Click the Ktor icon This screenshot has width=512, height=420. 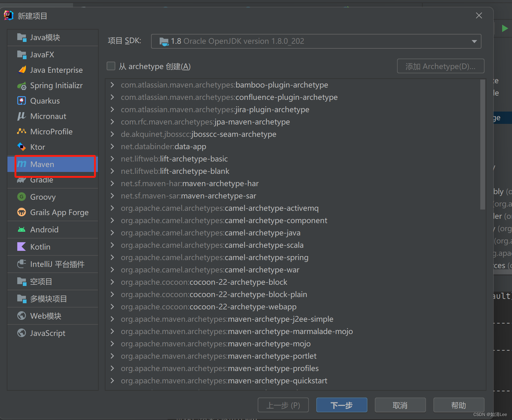22,147
